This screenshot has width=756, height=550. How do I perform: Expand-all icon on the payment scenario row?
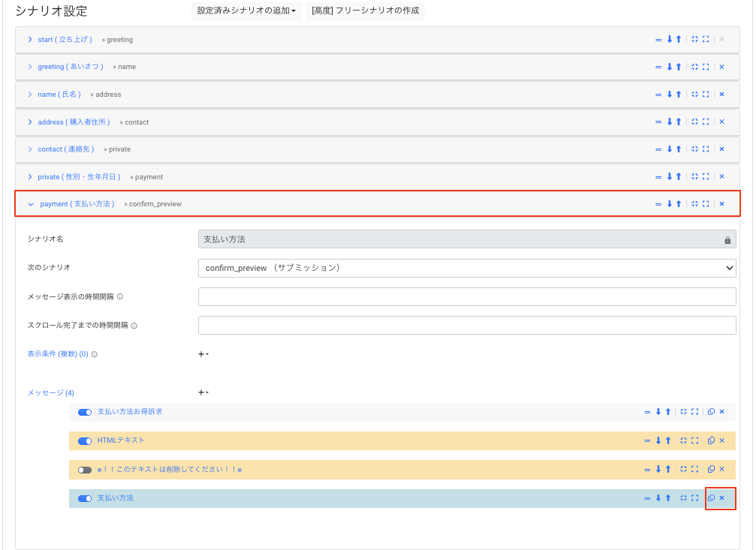(706, 204)
